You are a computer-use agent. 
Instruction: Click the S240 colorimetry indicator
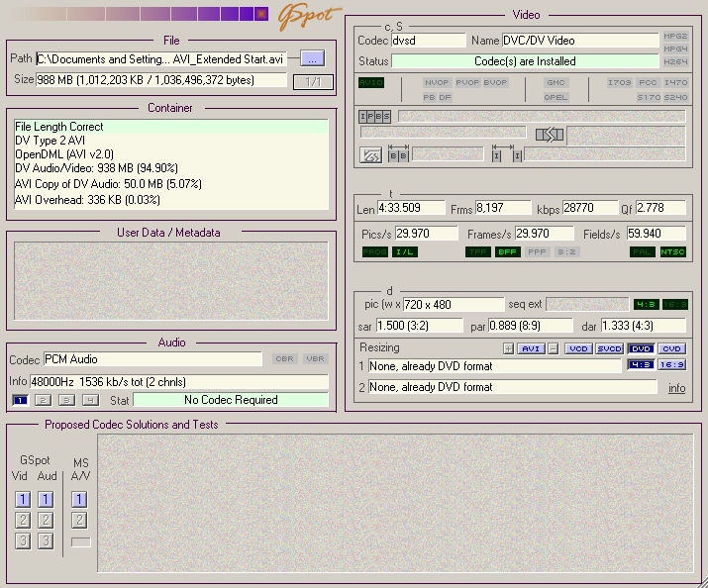(675, 97)
